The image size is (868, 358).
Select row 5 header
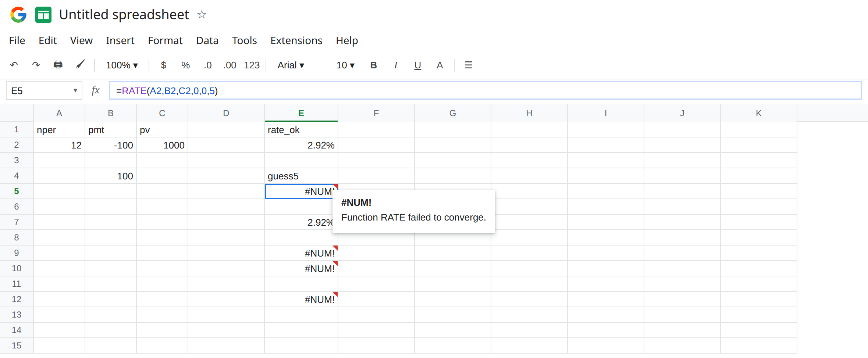[17, 191]
